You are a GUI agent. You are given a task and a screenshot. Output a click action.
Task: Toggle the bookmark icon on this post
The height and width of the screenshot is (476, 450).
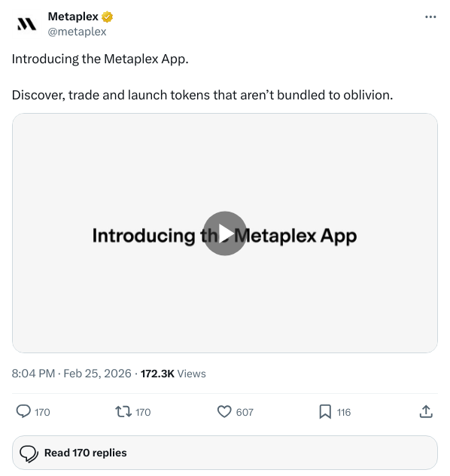click(325, 412)
